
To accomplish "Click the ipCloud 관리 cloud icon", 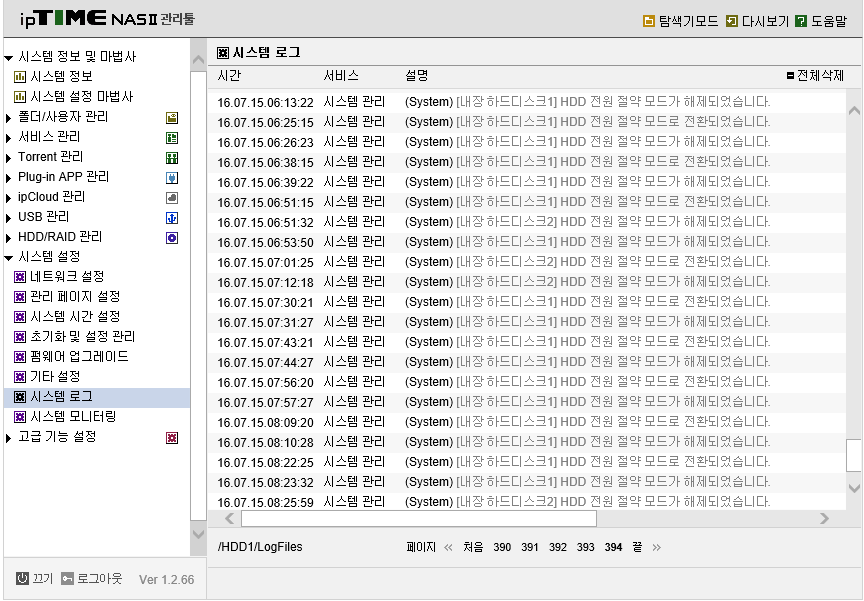I will pyautogui.click(x=172, y=198).
